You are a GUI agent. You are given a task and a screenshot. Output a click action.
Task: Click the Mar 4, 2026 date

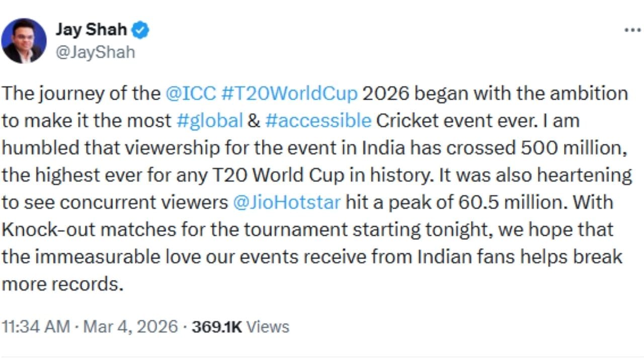point(130,327)
